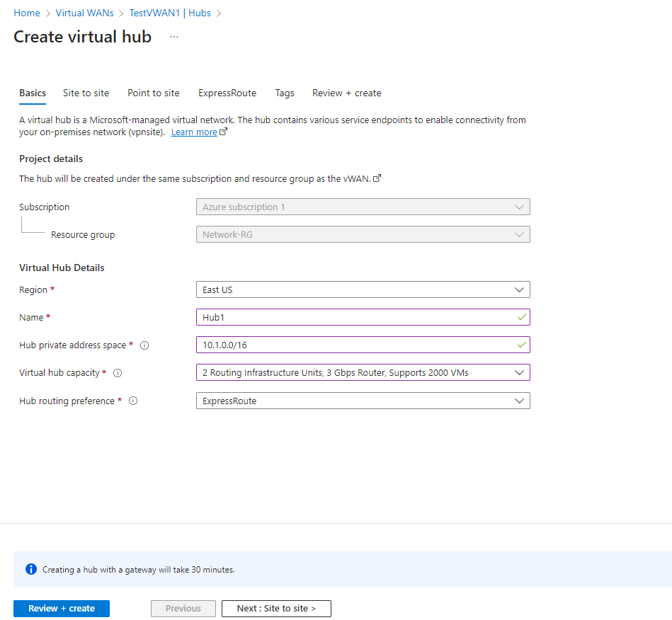This screenshot has height=620, width=672.
Task: Open the Point to site tab
Action: click(154, 93)
